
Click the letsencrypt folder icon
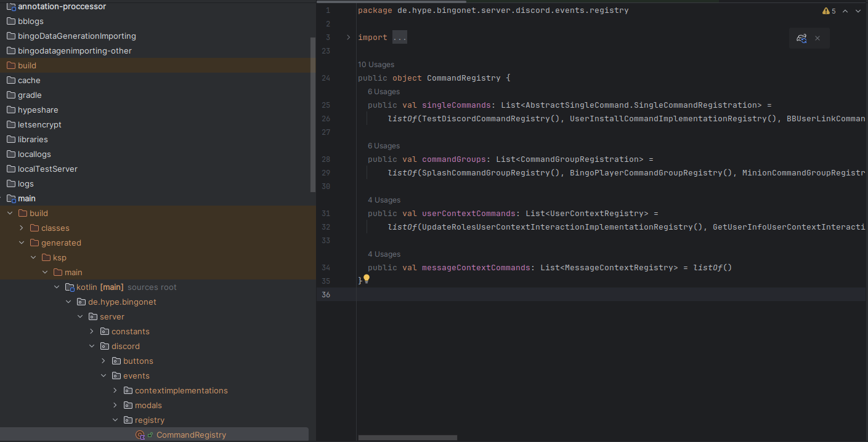tap(10, 124)
